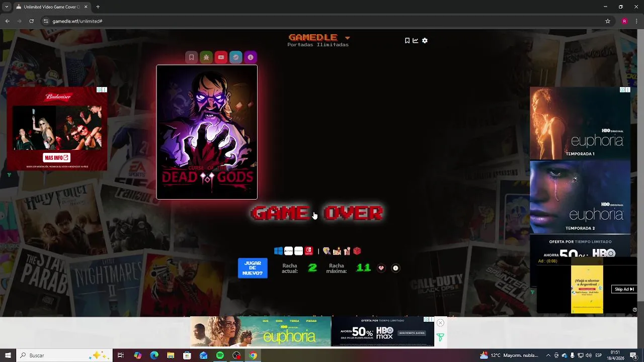This screenshot has height=362, width=644.
Task: Open Chrome three-dot menu
Action: point(637,21)
